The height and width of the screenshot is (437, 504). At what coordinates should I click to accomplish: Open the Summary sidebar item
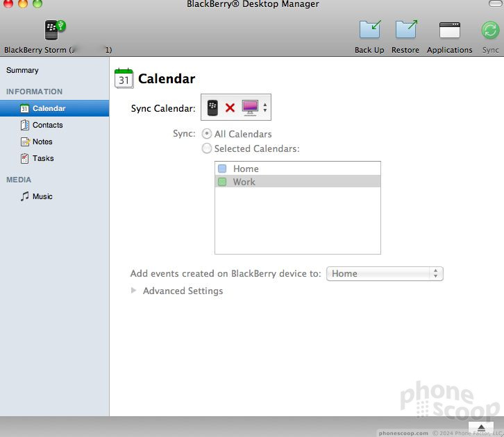click(x=22, y=70)
